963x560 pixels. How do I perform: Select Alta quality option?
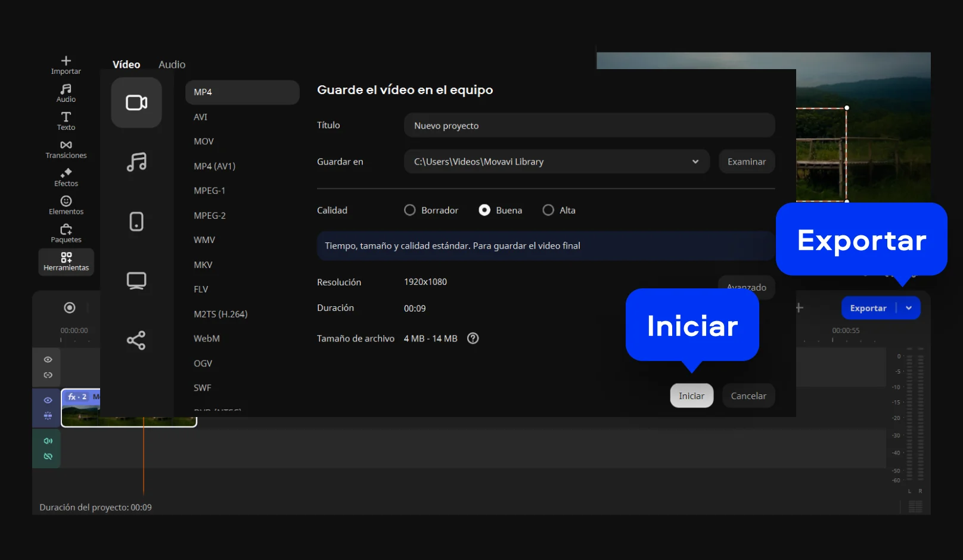[x=548, y=210]
